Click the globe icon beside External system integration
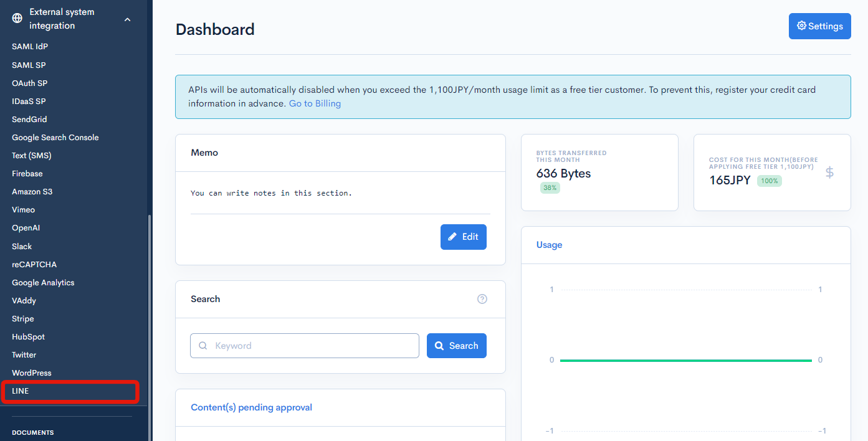This screenshot has width=868, height=441. pyautogui.click(x=17, y=18)
